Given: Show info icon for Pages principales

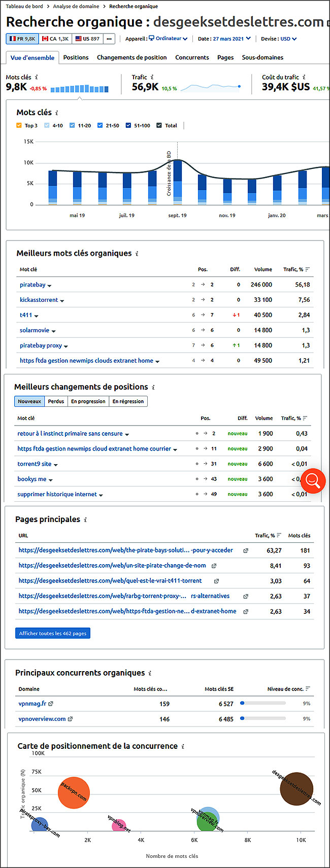Looking at the screenshot, I should click(85, 519).
